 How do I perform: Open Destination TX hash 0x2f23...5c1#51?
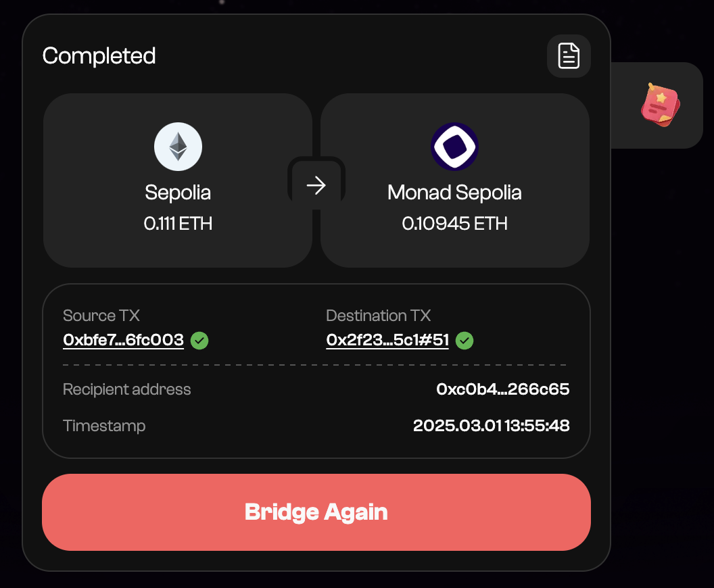click(x=387, y=340)
